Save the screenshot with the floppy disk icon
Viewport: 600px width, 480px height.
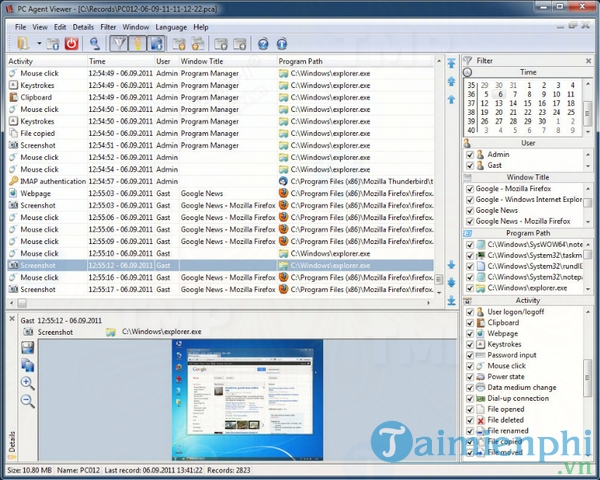[27, 348]
